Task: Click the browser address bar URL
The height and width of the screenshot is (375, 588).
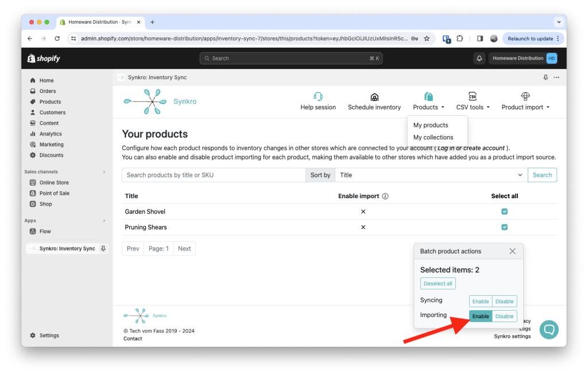Action: pyautogui.click(x=244, y=38)
